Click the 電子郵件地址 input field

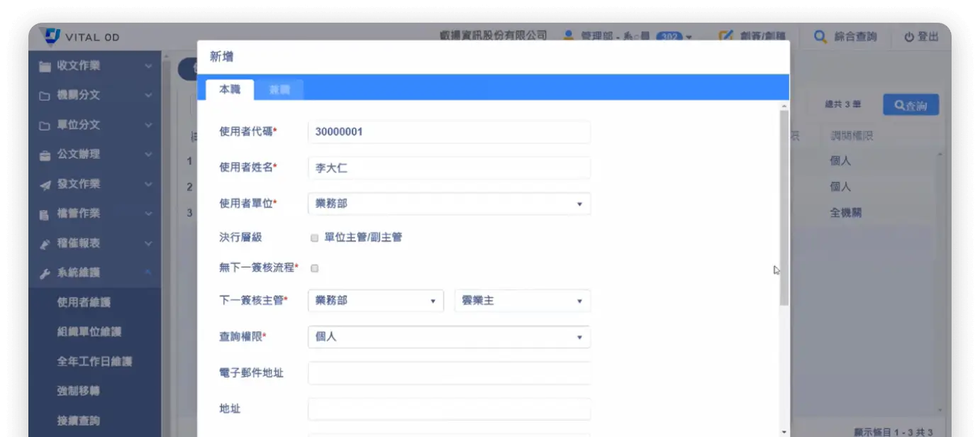click(449, 372)
